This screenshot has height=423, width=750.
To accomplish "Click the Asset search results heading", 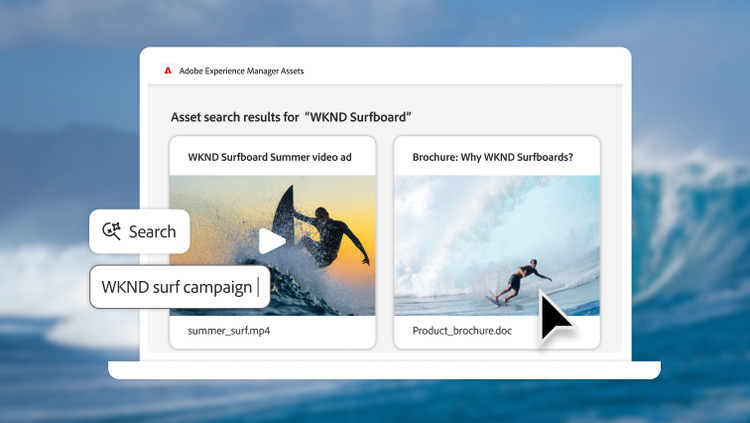I will pos(292,117).
